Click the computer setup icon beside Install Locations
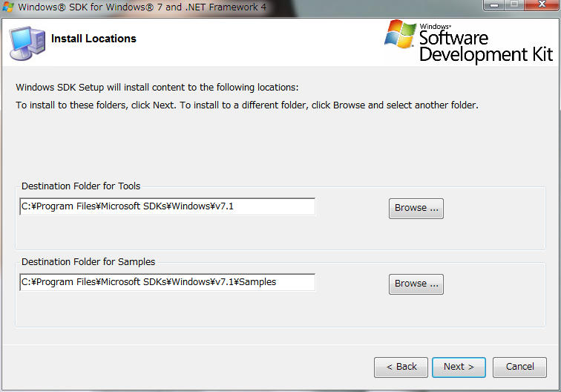 [x=27, y=43]
